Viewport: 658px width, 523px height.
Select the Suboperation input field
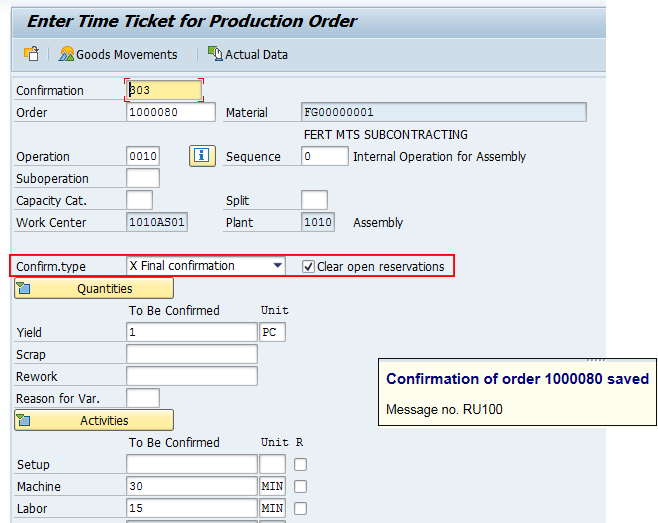tap(143, 178)
